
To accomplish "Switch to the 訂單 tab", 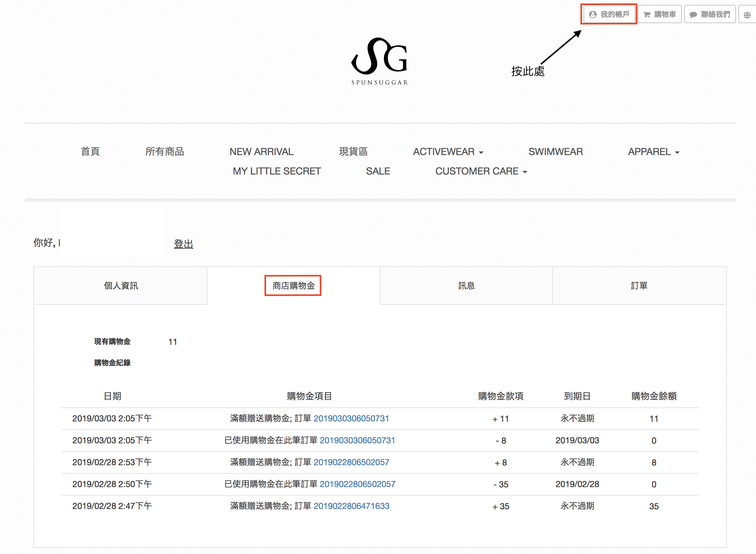I will point(639,286).
